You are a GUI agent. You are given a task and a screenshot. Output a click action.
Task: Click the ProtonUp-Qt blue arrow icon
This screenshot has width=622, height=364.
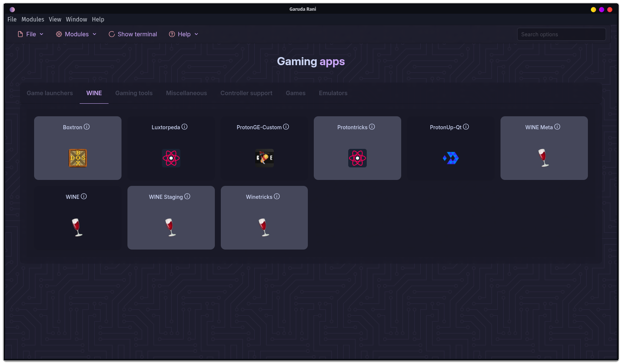pos(451,158)
